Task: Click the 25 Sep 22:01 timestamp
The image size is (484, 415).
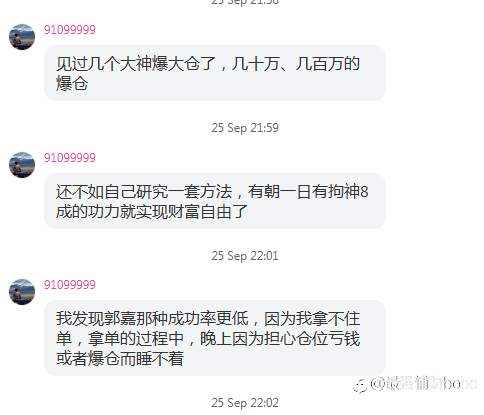Action: point(245,256)
